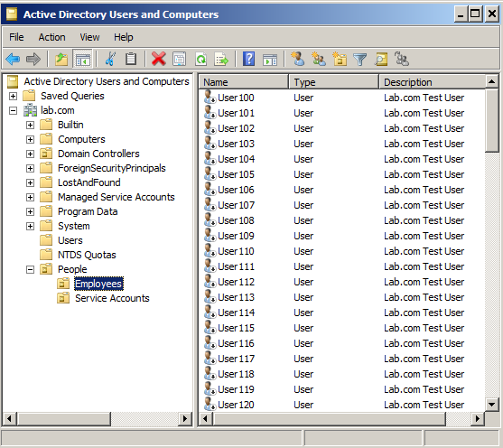Click description of User 103
This screenshot has width=503, height=448.
[x=424, y=144]
